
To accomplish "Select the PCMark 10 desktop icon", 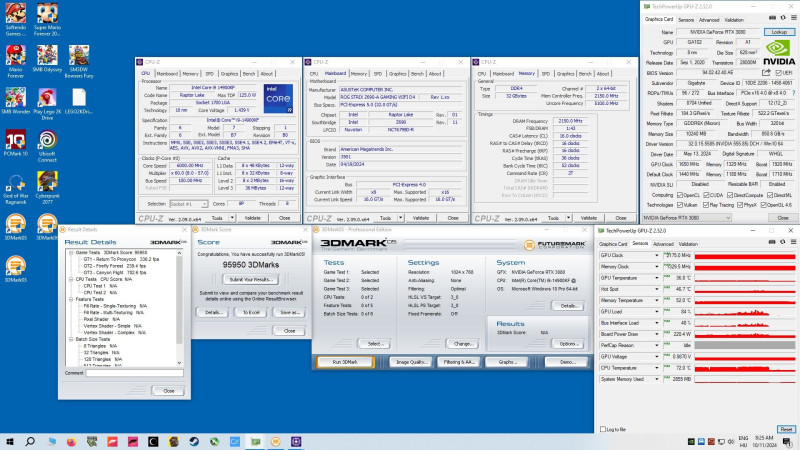I will click(16, 142).
